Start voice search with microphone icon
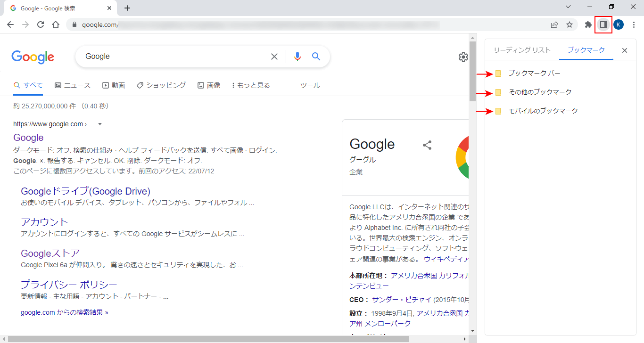This screenshot has width=644, height=343. tap(297, 57)
